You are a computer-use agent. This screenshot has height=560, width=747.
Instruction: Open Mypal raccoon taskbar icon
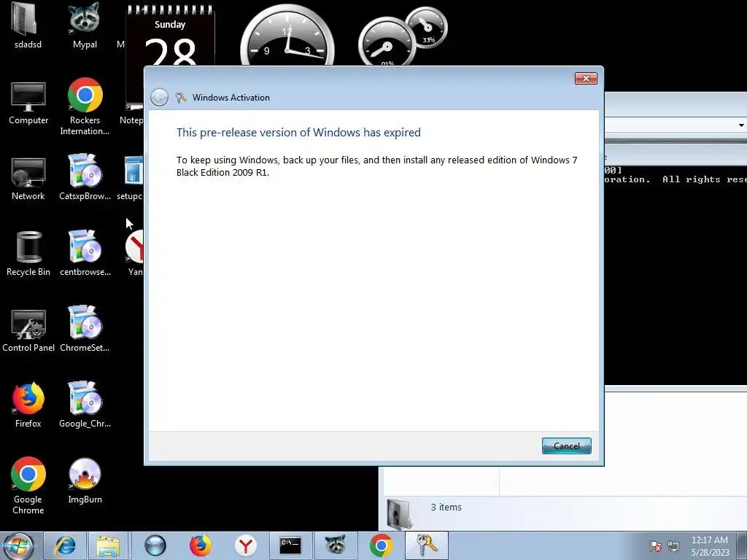coord(336,545)
